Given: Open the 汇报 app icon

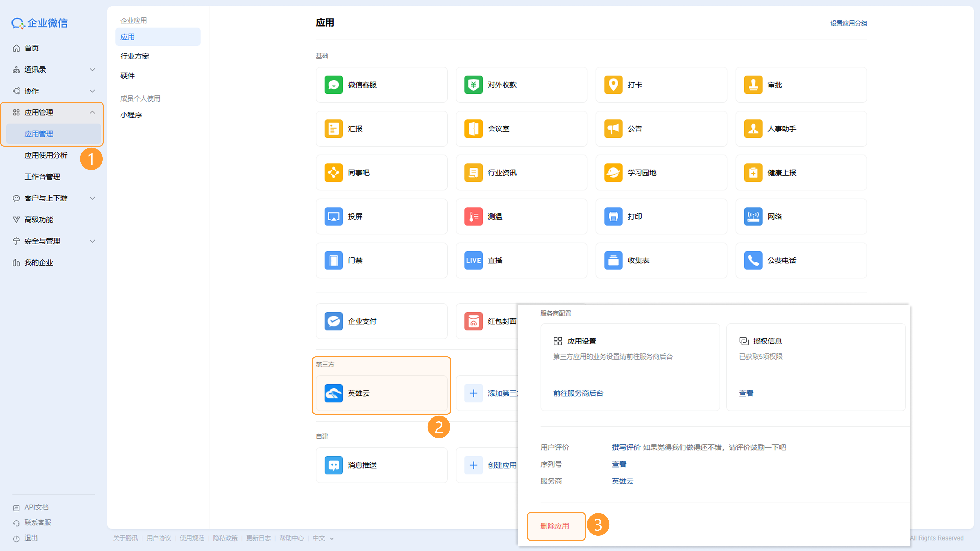Looking at the screenshot, I should 333,129.
